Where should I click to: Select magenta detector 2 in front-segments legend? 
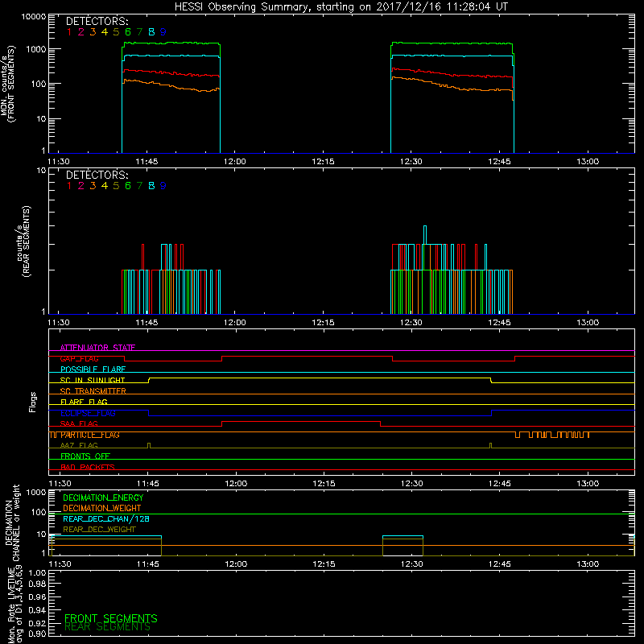click(81, 32)
